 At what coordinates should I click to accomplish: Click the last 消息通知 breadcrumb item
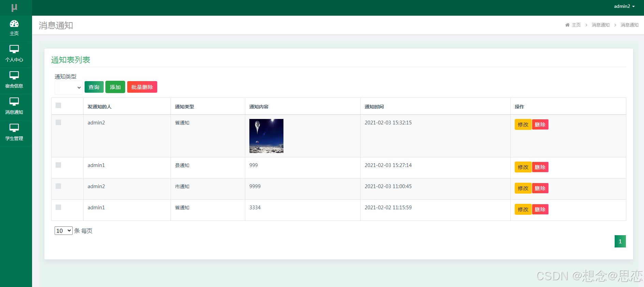(629, 25)
